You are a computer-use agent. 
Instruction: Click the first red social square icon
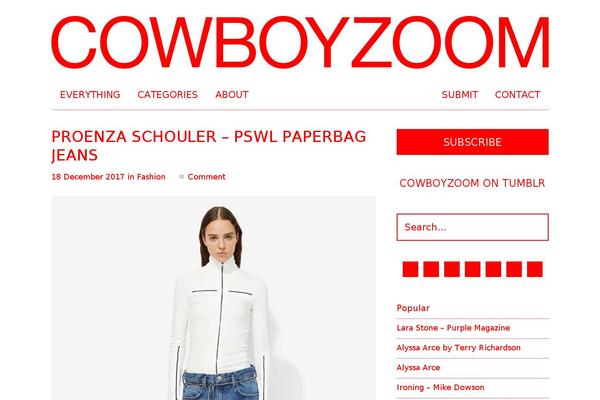pyautogui.click(x=410, y=269)
